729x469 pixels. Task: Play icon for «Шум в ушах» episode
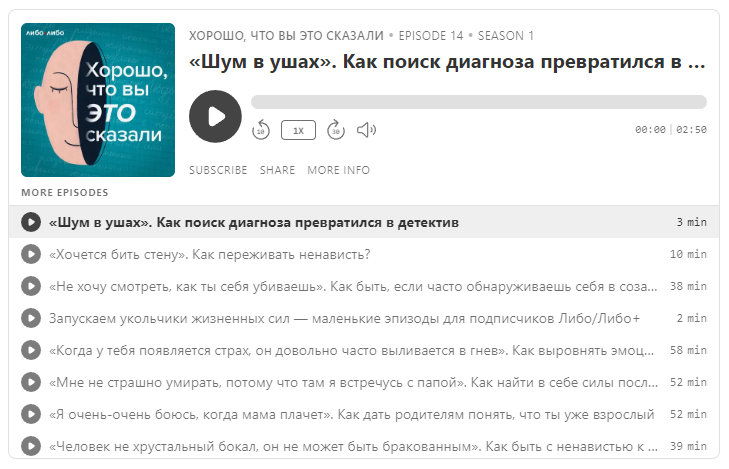point(31,222)
